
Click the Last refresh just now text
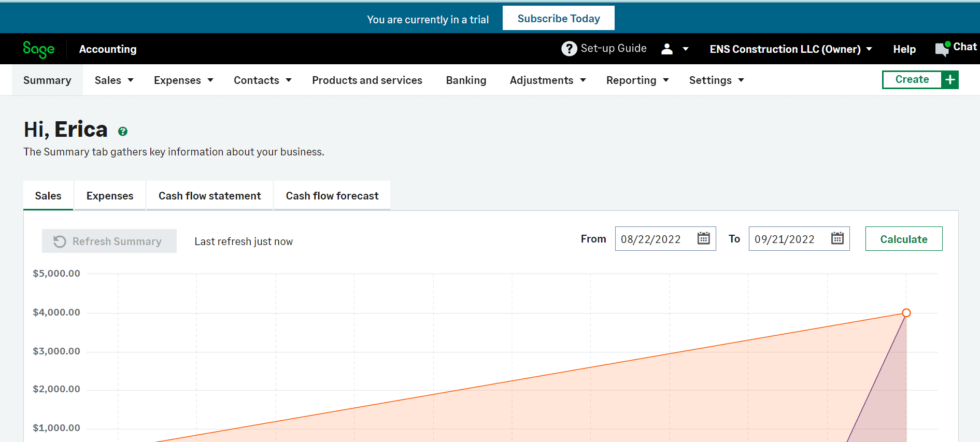click(244, 241)
